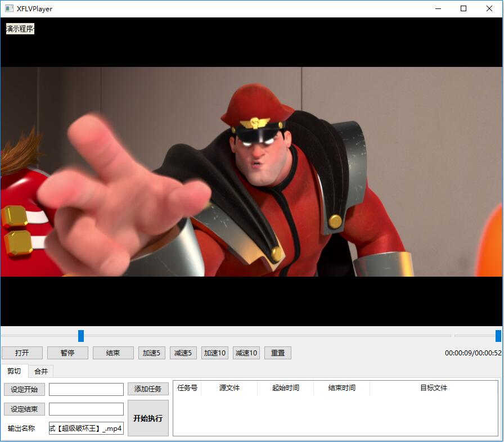Click the 加速5 speed-up button

coord(152,353)
